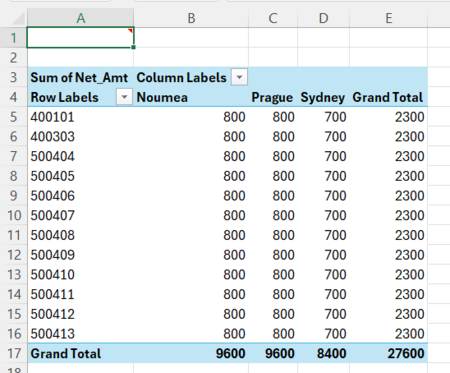Image resolution: width=450 pixels, height=373 pixels.
Task: Click empty cell E1
Action: (388, 38)
